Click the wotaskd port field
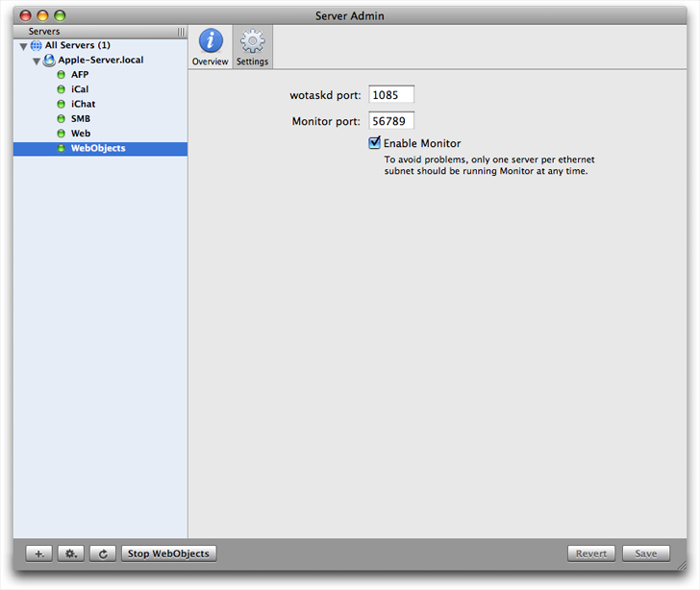700x590 pixels. (390, 95)
